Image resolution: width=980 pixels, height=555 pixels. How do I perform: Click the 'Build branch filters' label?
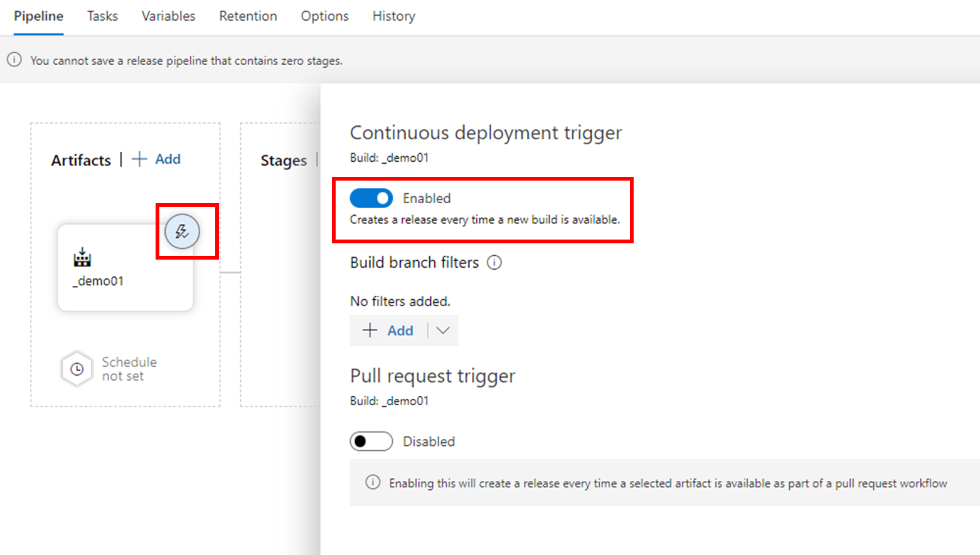(415, 262)
